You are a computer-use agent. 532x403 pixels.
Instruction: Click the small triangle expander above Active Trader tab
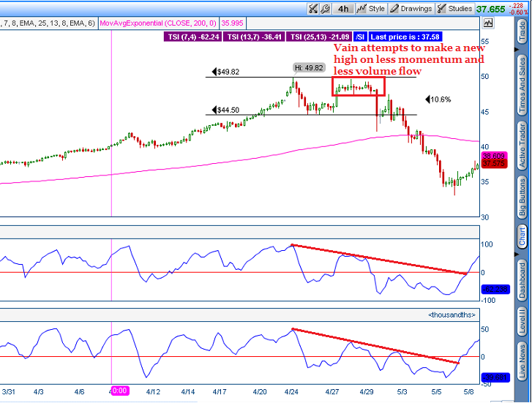point(517,50)
